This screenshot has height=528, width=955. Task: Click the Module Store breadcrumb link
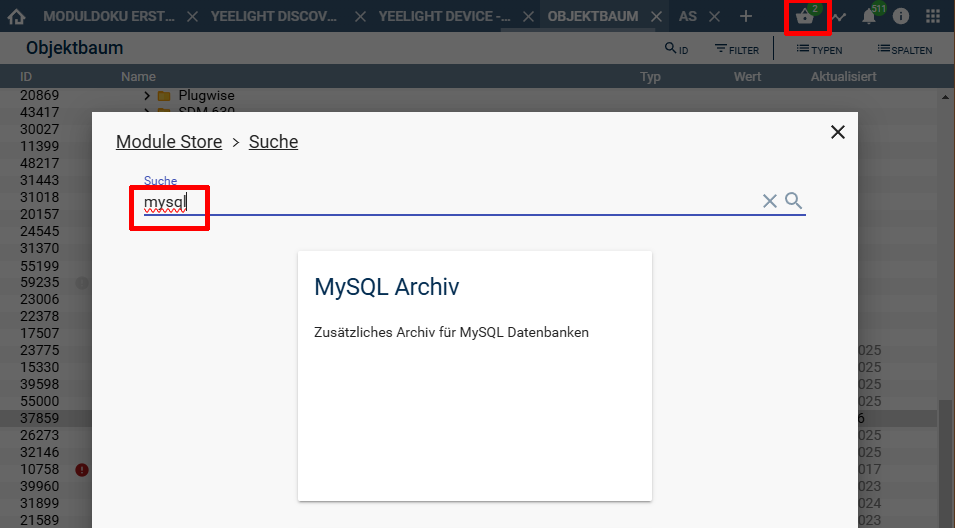point(169,142)
